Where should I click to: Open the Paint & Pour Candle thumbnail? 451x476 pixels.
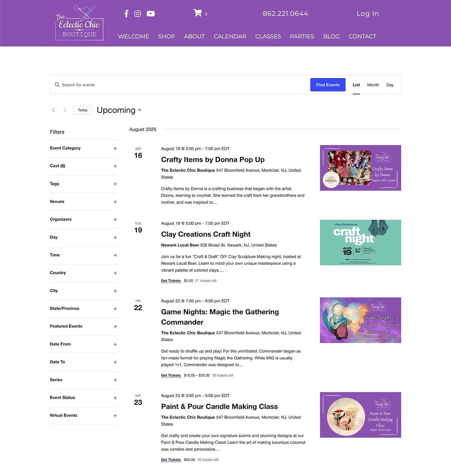click(x=360, y=415)
